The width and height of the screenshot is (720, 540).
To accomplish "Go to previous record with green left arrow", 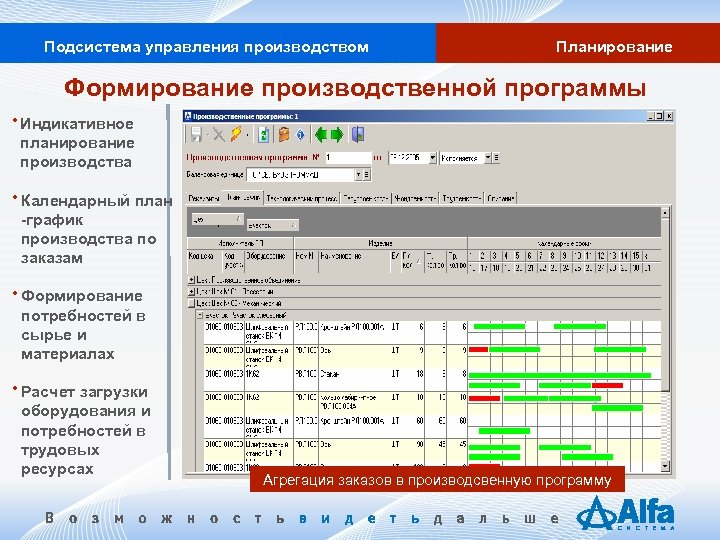I will pyautogui.click(x=321, y=135).
